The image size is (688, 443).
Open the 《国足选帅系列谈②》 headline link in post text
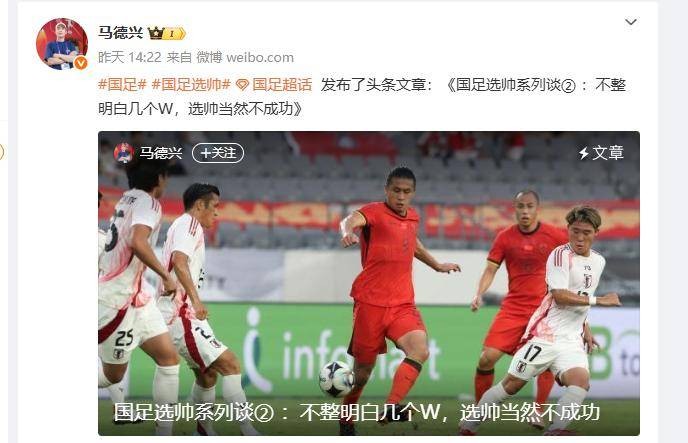pos(362,96)
